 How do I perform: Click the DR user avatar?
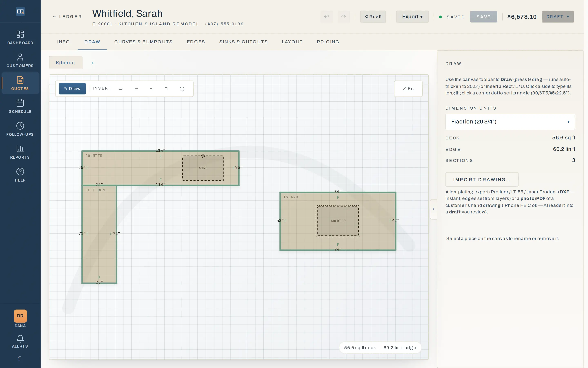20,316
